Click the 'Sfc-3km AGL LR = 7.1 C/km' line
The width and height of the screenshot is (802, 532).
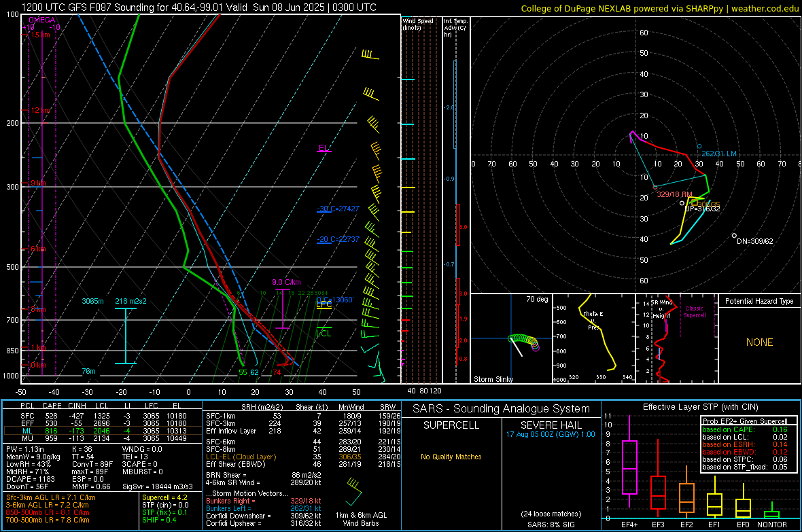[x=51, y=497]
